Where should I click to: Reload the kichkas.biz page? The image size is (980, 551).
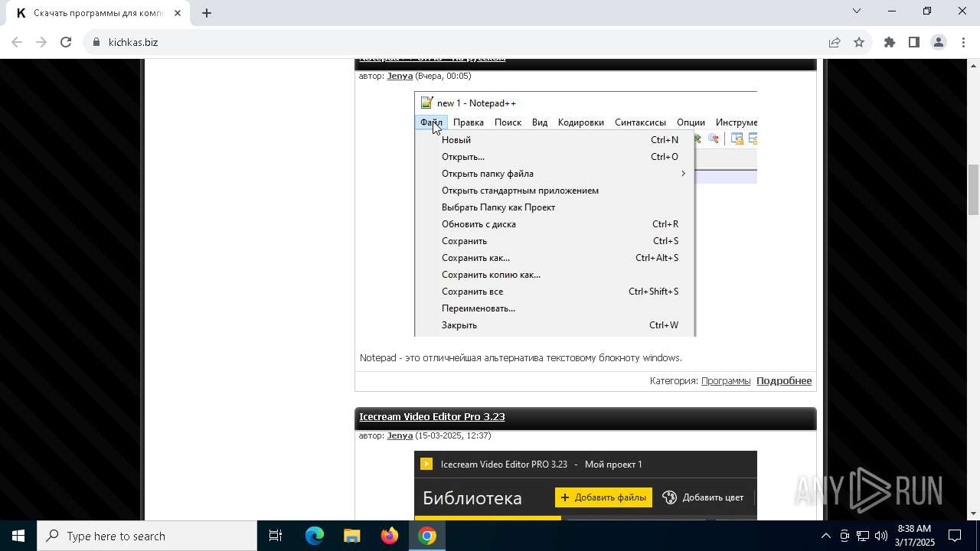(x=66, y=42)
